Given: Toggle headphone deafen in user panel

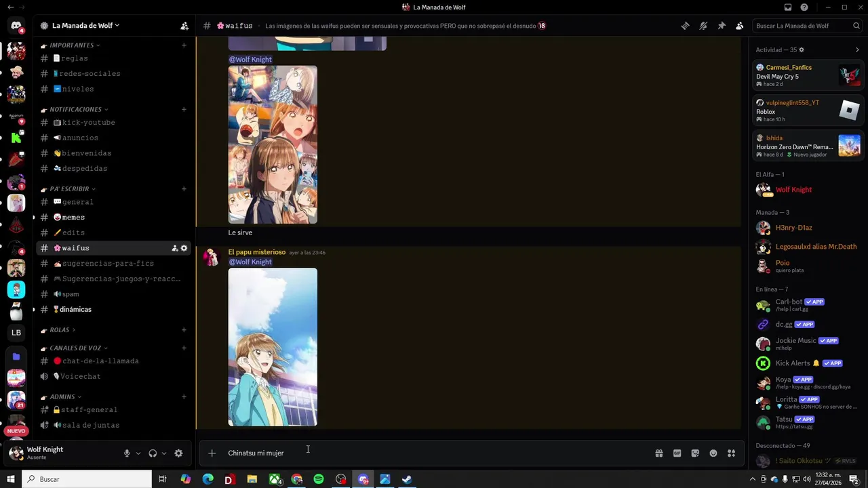Looking at the screenshot, I should coord(153,453).
